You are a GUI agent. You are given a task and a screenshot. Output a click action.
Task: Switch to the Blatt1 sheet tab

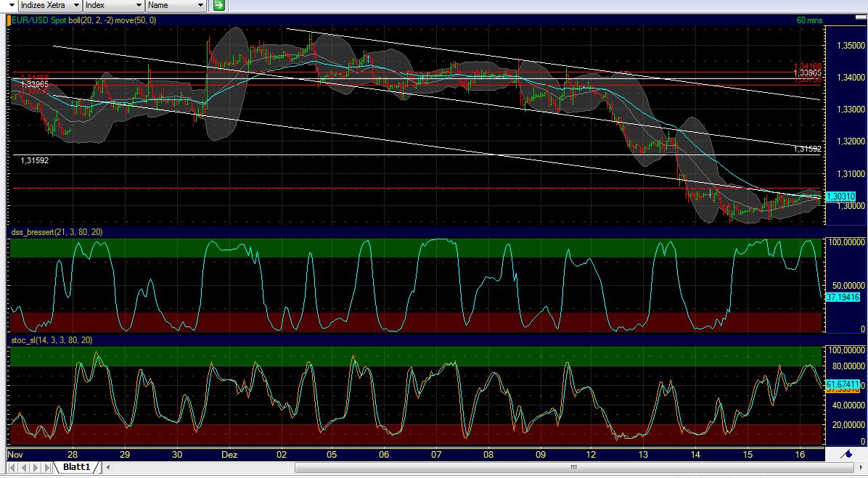pos(77,467)
